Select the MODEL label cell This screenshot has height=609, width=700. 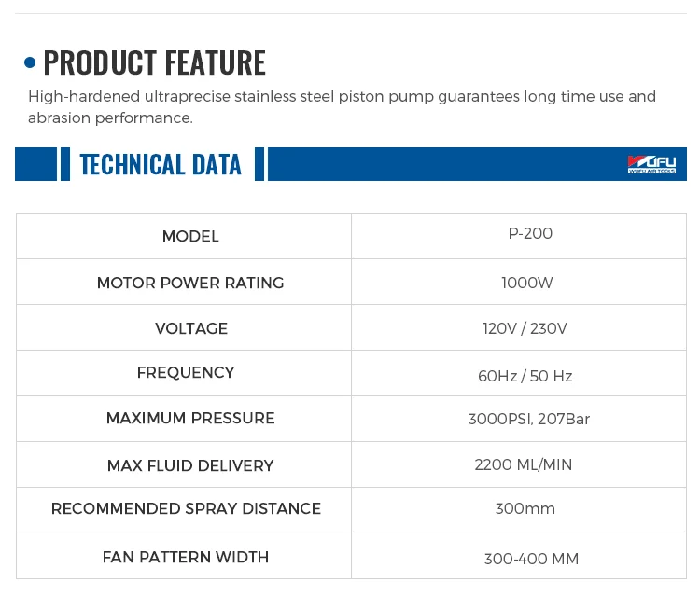[190, 237]
